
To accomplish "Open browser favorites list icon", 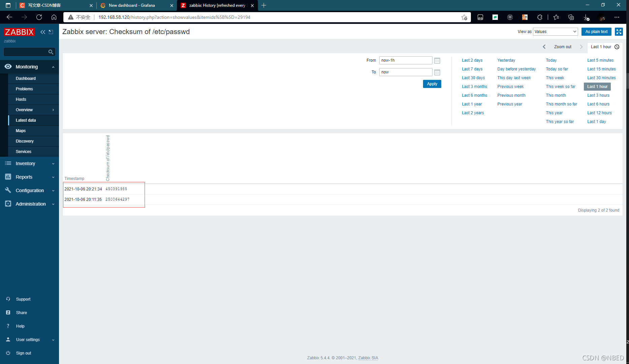I will [556, 17].
